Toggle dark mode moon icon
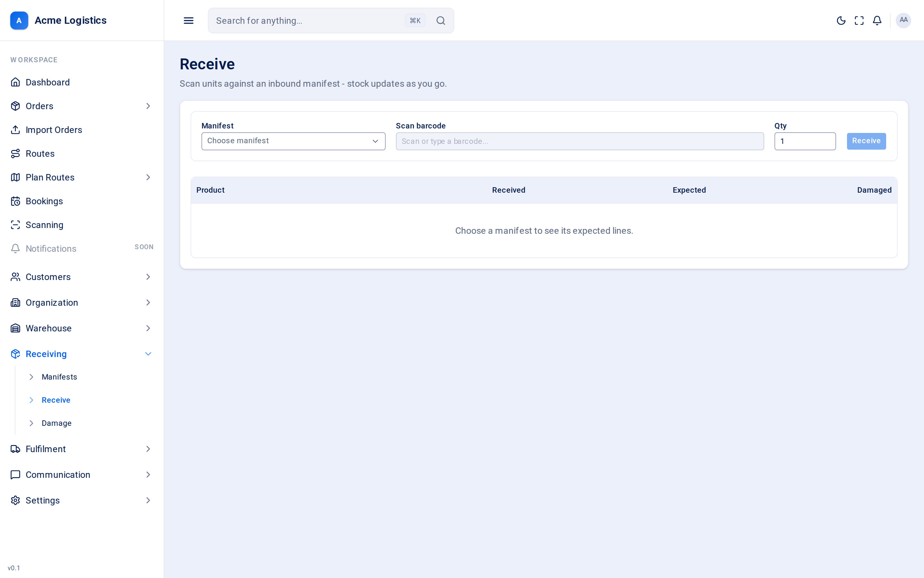The image size is (924, 578). pos(841,21)
